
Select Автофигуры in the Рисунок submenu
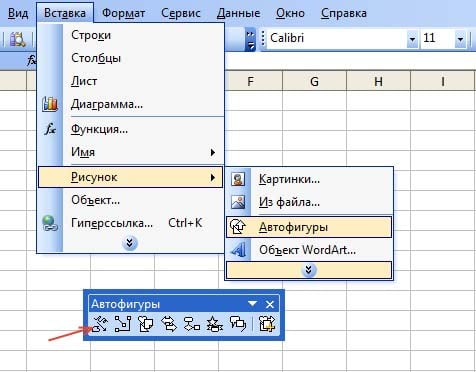309,227
